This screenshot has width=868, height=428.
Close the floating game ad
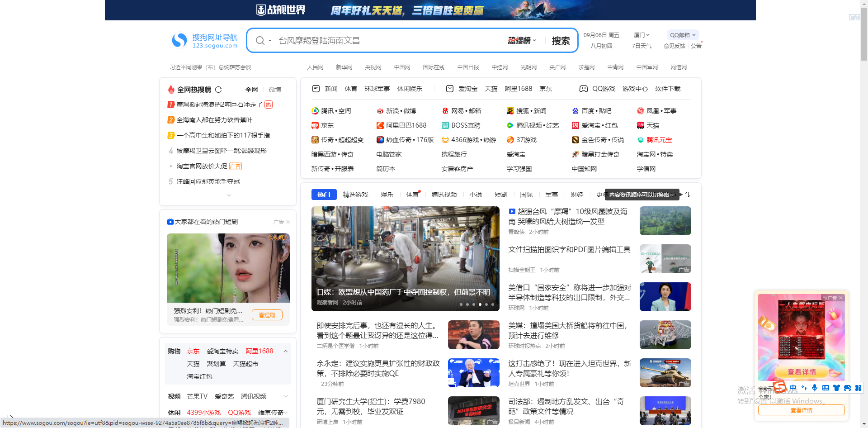coord(841,298)
